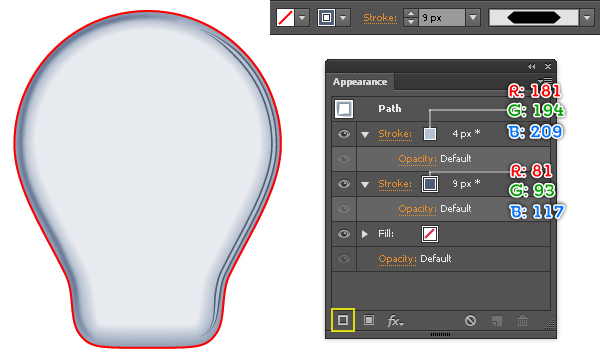
Task: Click the Add New Fill icon
Action: pos(369,320)
